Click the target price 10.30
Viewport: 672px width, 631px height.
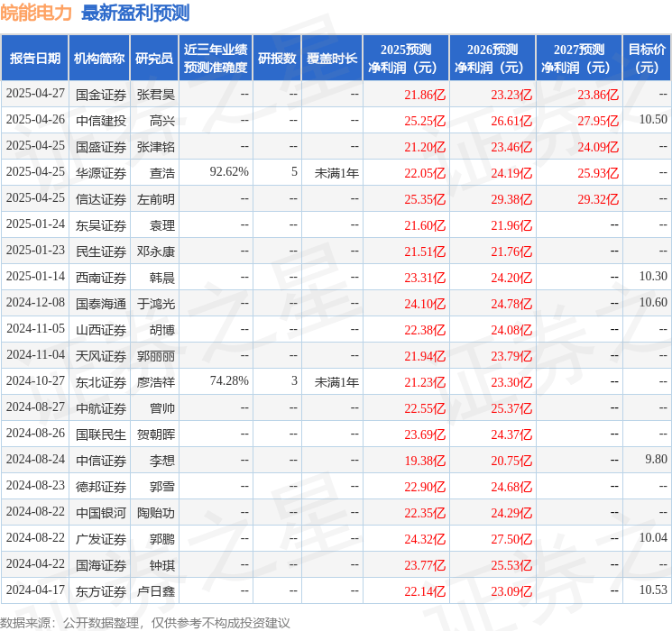(653, 277)
